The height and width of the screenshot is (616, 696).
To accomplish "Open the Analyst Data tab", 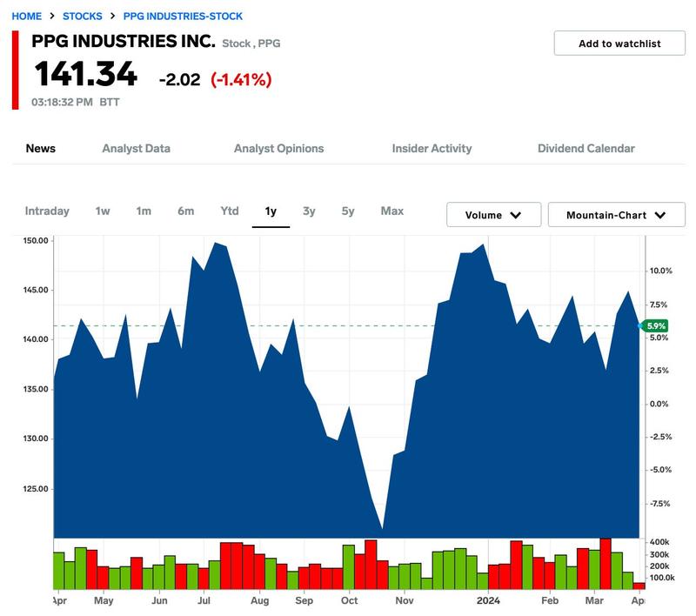I will pos(137,148).
